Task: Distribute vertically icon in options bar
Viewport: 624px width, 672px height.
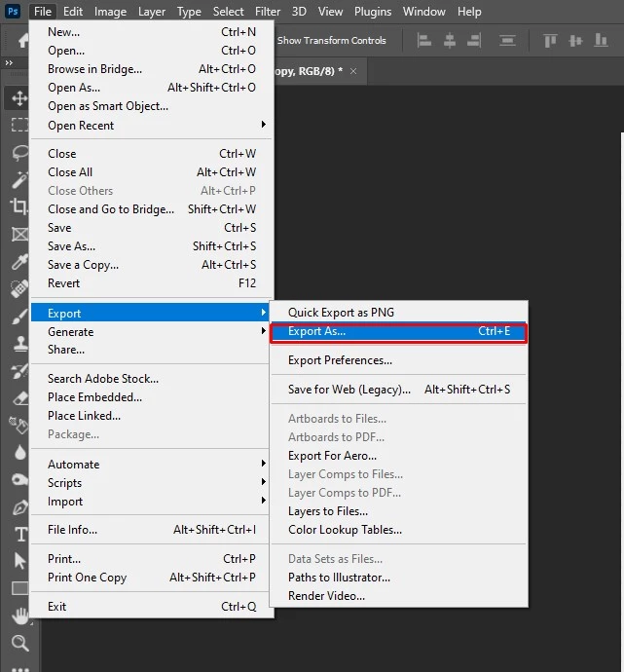Action: [507, 41]
